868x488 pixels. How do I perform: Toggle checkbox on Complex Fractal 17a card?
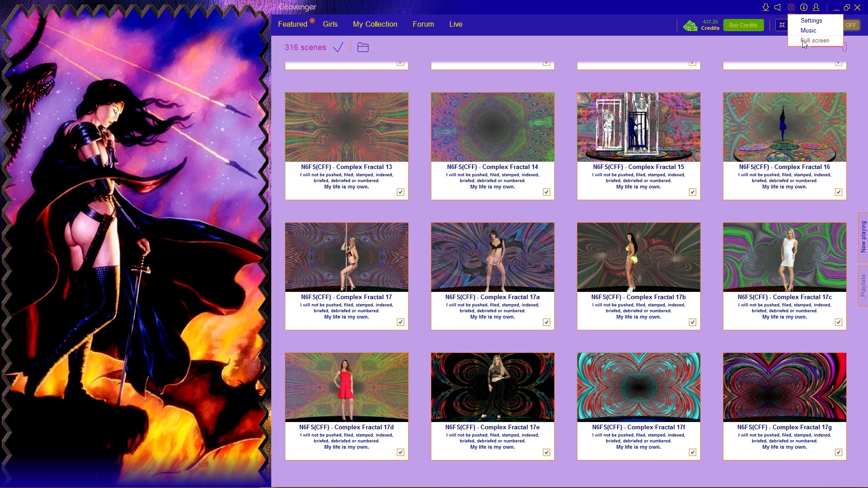pos(547,322)
